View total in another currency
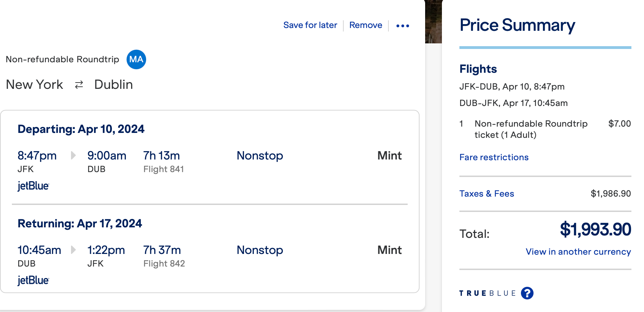The image size is (644, 312). click(578, 252)
